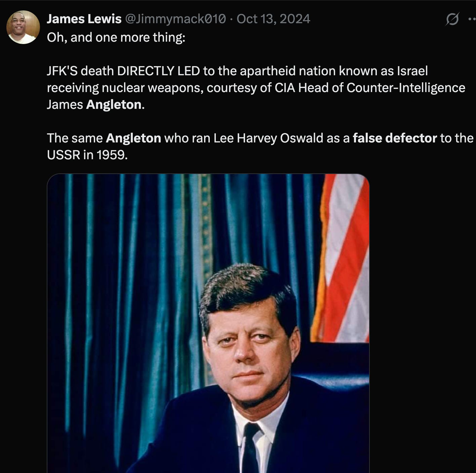This screenshot has height=473, width=476.
Task: Click bold 'Angleton' after the word James
Action: tap(114, 104)
